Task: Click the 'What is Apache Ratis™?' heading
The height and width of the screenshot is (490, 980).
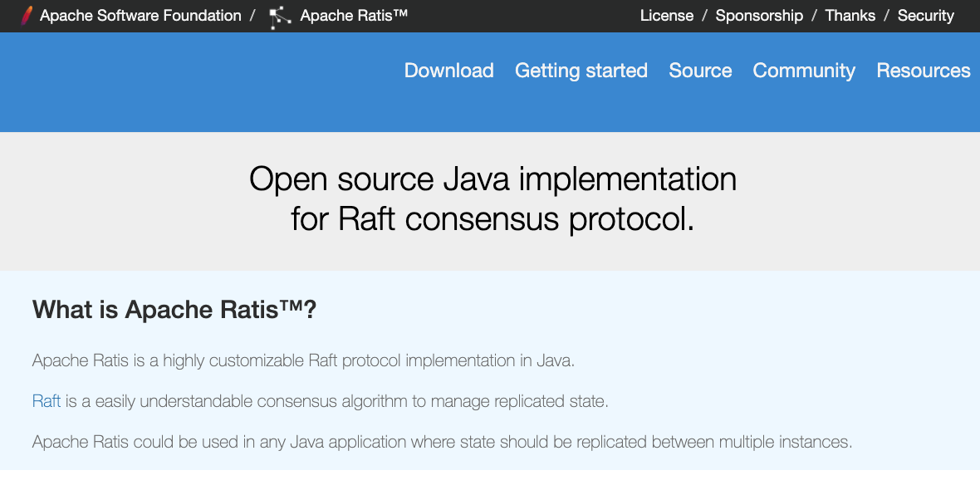Action: (174, 310)
